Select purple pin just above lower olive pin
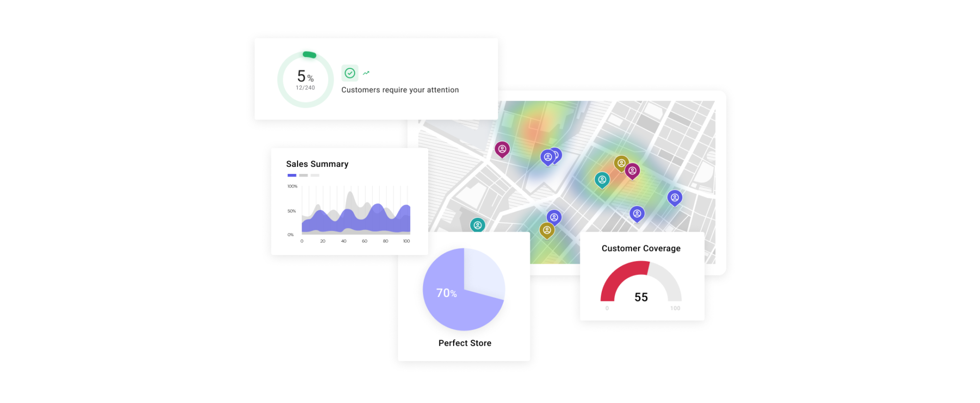The image size is (980, 403). pyautogui.click(x=554, y=217)
